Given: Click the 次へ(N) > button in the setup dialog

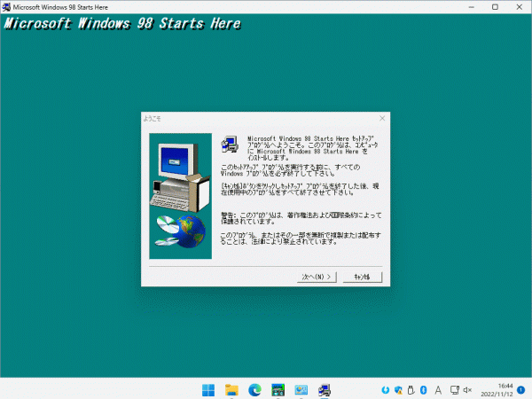Looking at the screenshot, I should pos(317,277).
